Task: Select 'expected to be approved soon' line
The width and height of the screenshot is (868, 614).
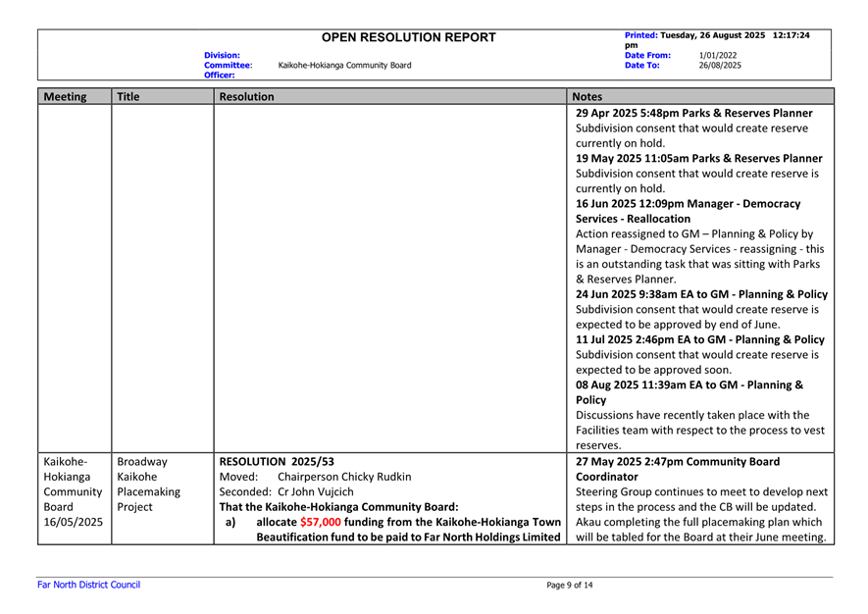Action: (653, 370)
